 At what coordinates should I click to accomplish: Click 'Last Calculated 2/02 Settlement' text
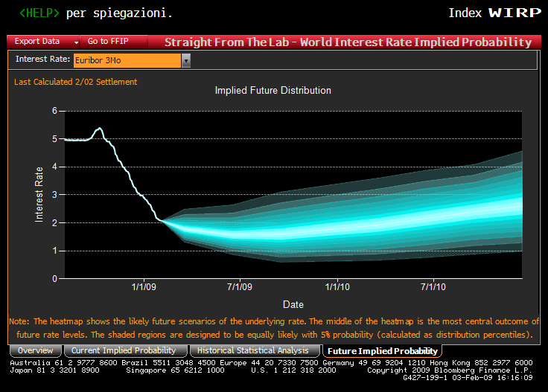[75, 82]
